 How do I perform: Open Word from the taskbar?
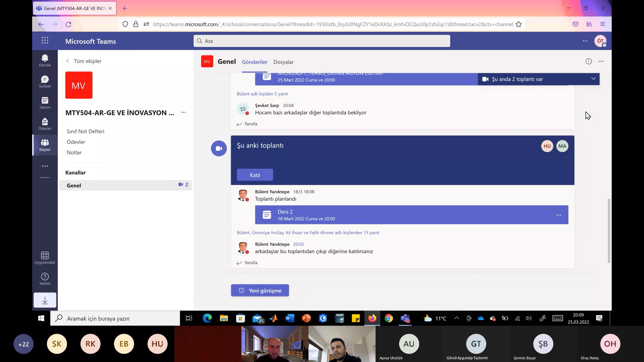[289, 318]
